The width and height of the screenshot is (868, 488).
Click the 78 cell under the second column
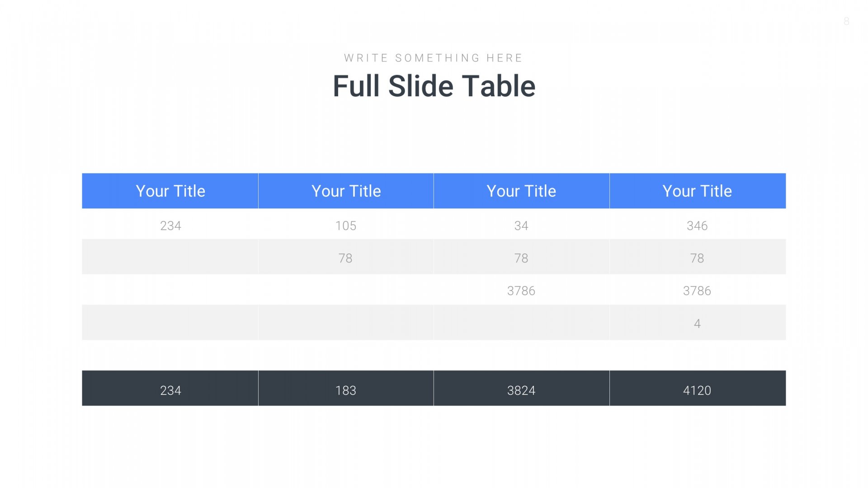(345, 258)
